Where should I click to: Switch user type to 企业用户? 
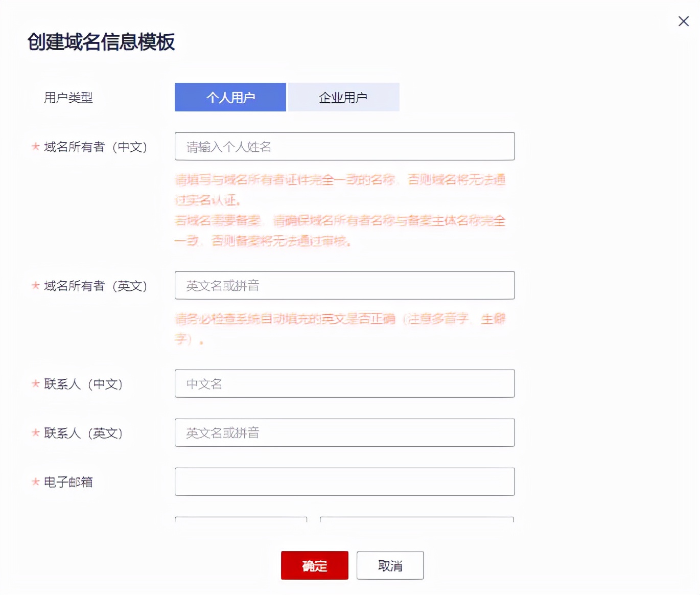point(343,97)
